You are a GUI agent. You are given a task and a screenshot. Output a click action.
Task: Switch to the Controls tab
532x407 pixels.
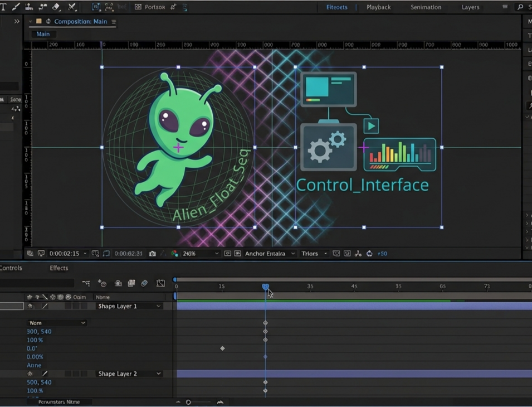[11, 268]
